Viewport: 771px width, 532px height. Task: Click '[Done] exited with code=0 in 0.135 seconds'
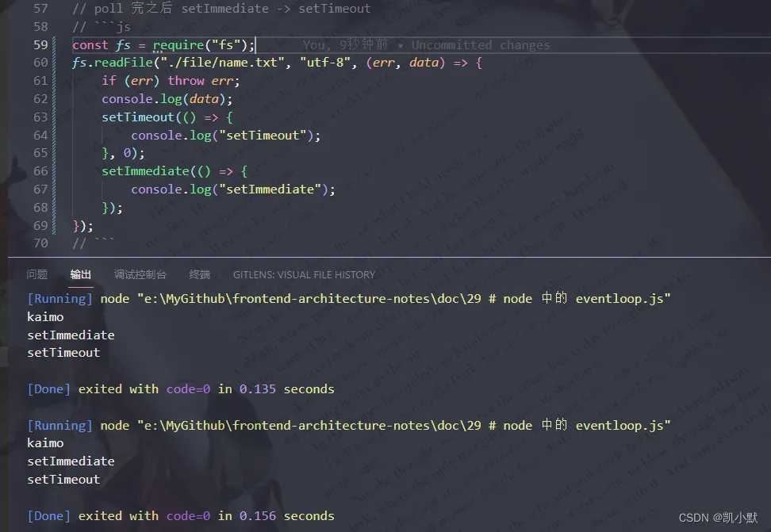(181, 389)
